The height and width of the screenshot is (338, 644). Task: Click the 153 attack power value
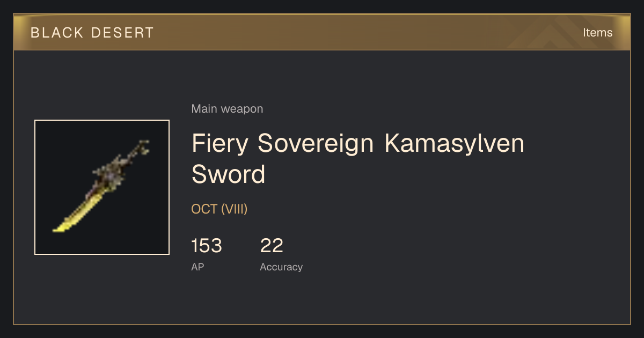207,246
